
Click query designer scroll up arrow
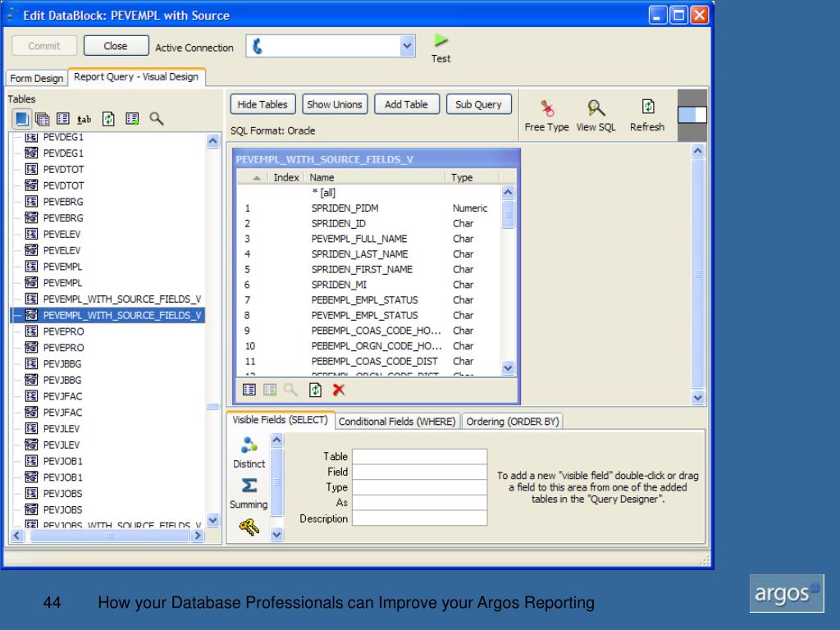[698, 151]
